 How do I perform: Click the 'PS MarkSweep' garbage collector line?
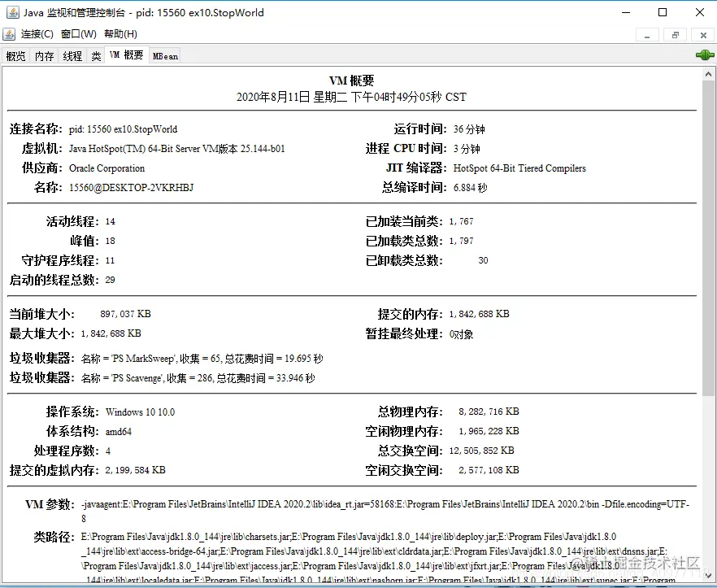[x=202, y=359]
